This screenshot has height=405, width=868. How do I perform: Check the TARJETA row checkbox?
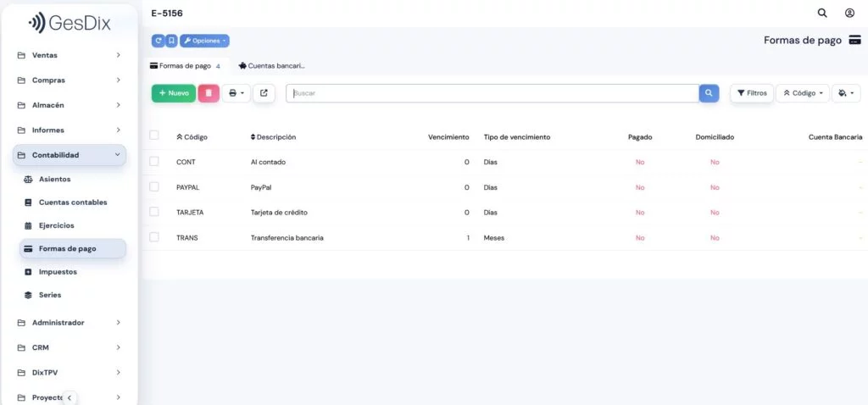154,211
